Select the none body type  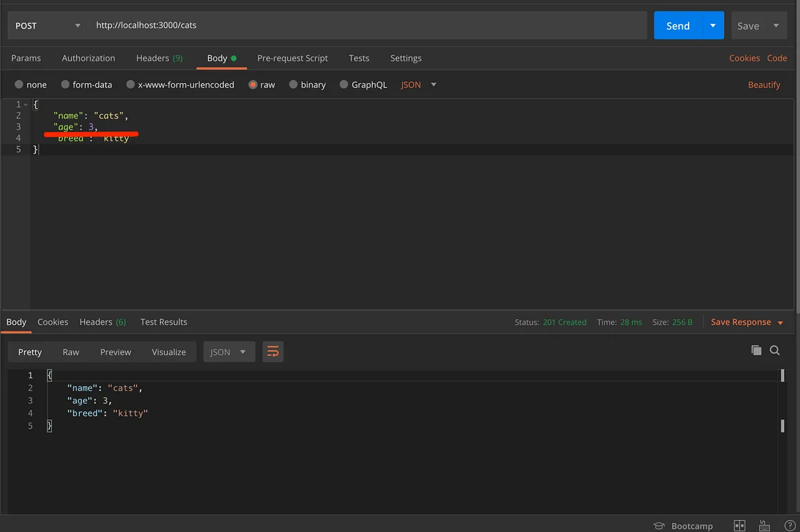coord(31,85)
